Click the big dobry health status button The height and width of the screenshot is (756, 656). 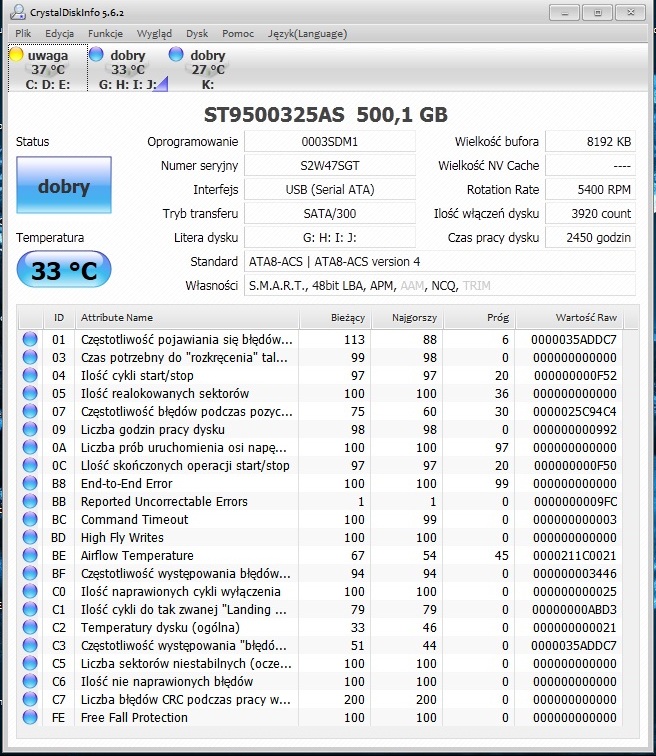click(64, 185)
